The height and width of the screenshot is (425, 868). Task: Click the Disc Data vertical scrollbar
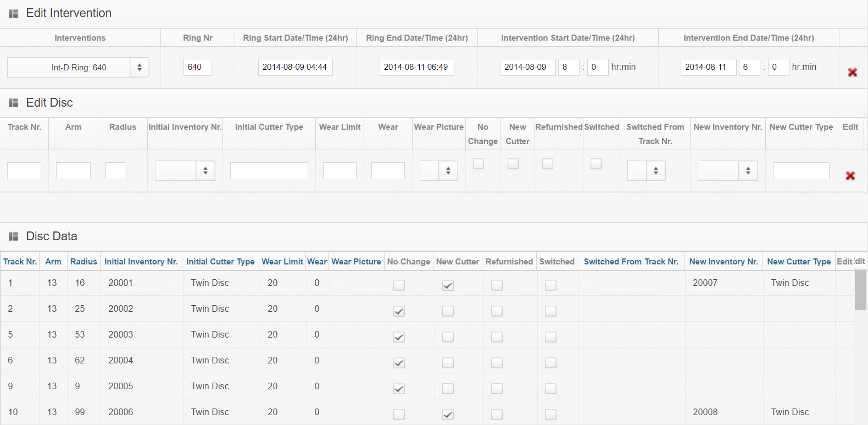tap(860, 290)
